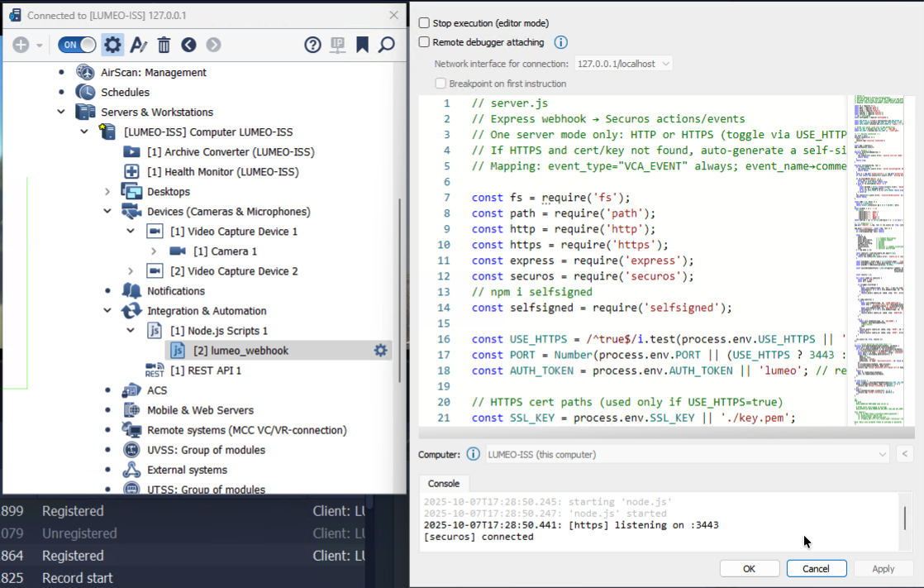The height and width of the screenshot is (588, 924).
Task: Click the bookmark icon in toolbar
Action: 362,45
